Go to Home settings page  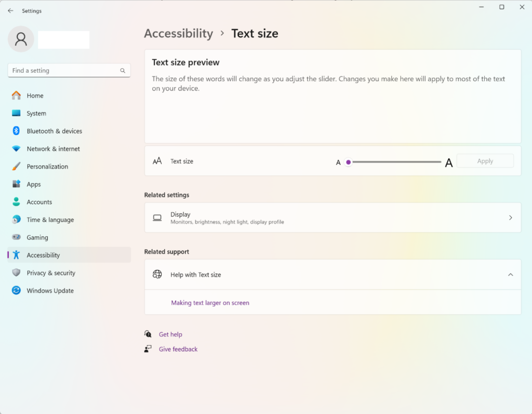coord(69,95)
